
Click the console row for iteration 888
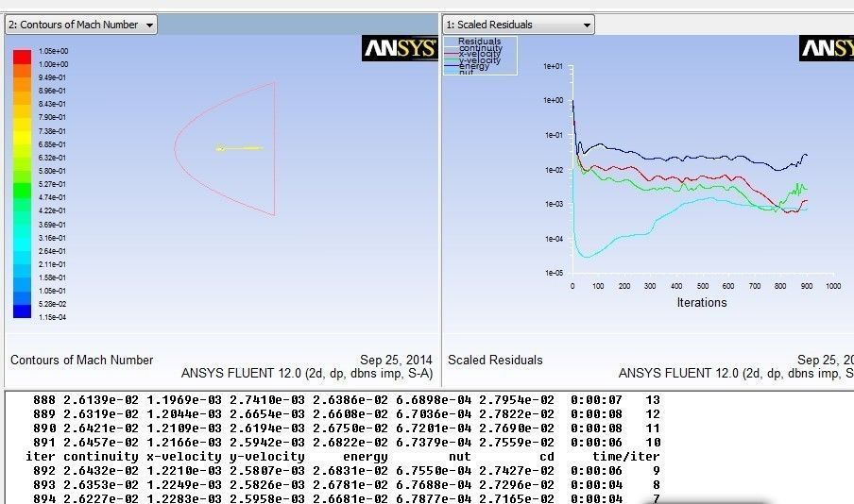coord(347,400)
